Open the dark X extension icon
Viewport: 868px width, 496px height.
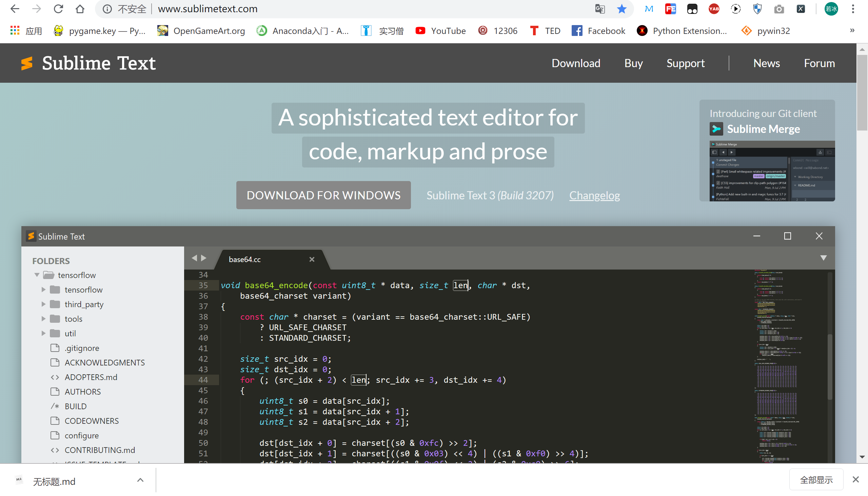[x=801, y=9]
